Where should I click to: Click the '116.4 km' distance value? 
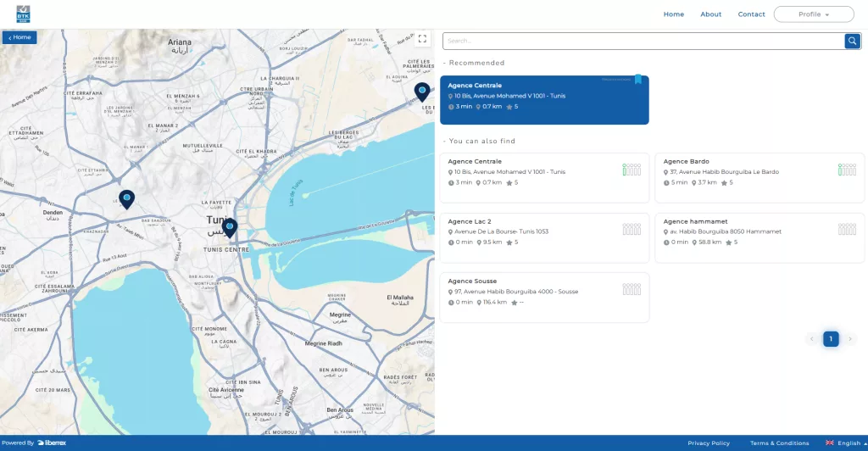pos(495,302)
